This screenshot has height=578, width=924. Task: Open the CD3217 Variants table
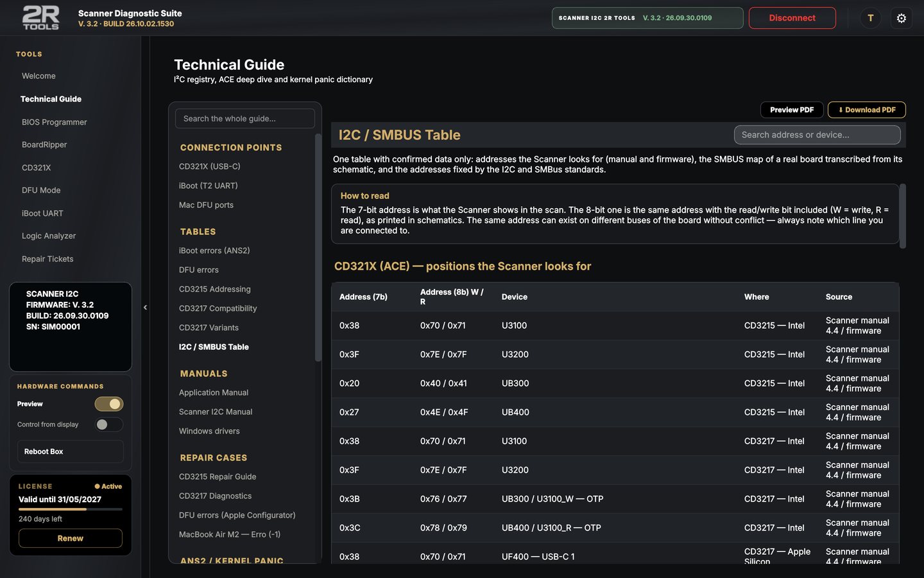(209, 328)
